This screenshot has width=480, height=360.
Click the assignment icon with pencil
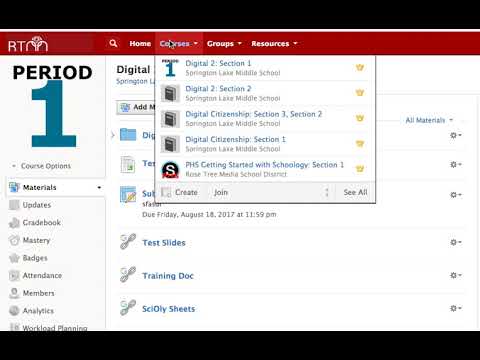[x=128, y=195]
